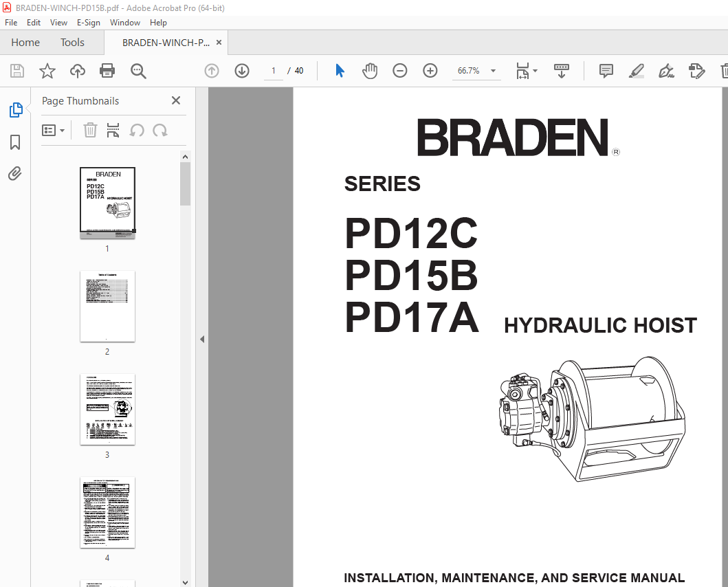Select page 3 thumbnail
The height and width of the screenshot is (587, 728).
[x=108, y=409]
